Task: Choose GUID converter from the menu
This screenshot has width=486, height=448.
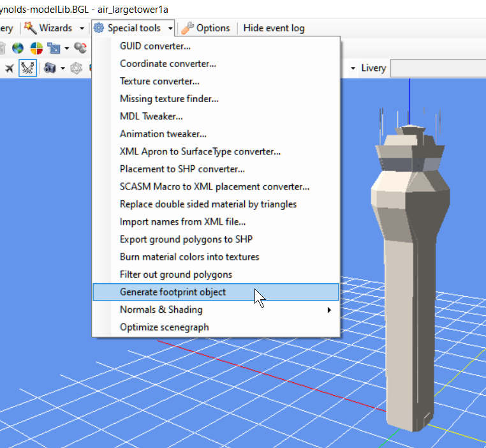Action: [x=155, y=46]
